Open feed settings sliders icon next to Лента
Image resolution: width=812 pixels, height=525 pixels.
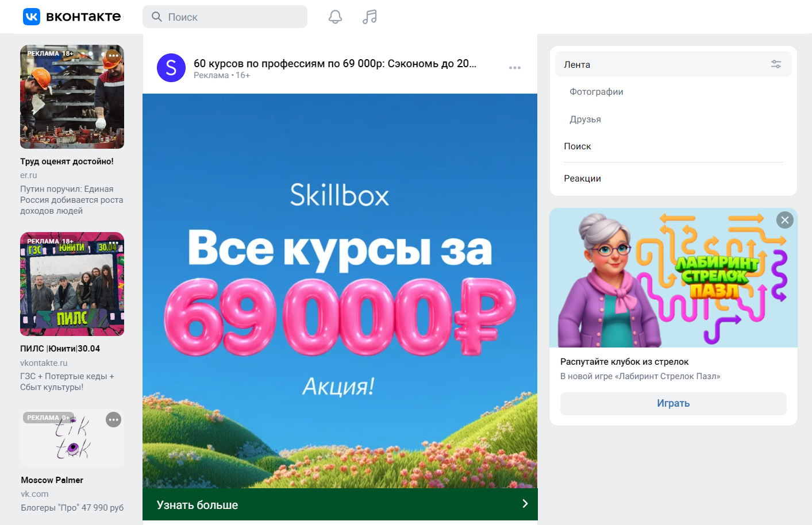pyautogui.click(x=776, y=64)
